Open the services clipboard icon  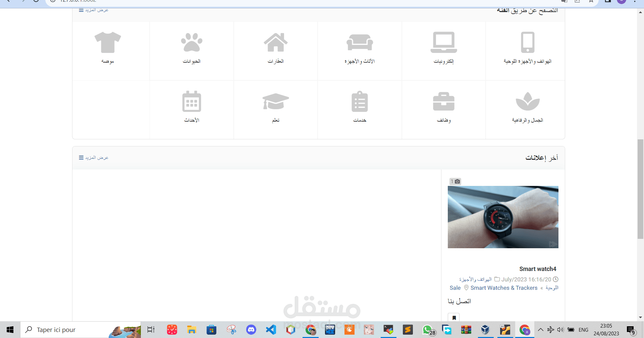tap(360, 101)
